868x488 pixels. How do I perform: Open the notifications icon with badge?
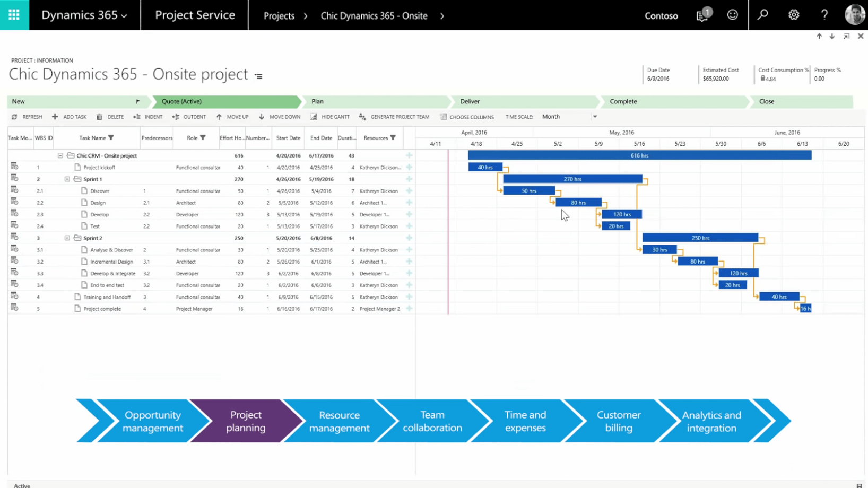pos(704,15)
